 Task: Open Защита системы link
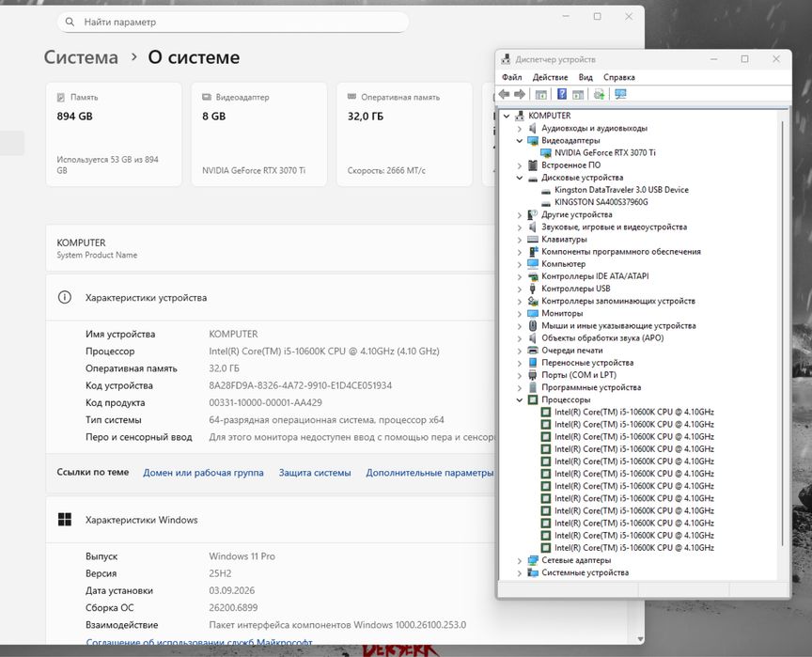[x=315, y=473]
